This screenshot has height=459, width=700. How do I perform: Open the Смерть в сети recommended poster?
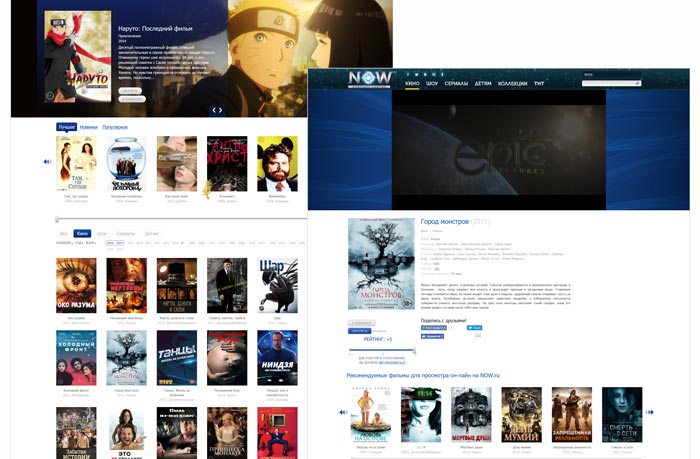click(x=622, y=414)
